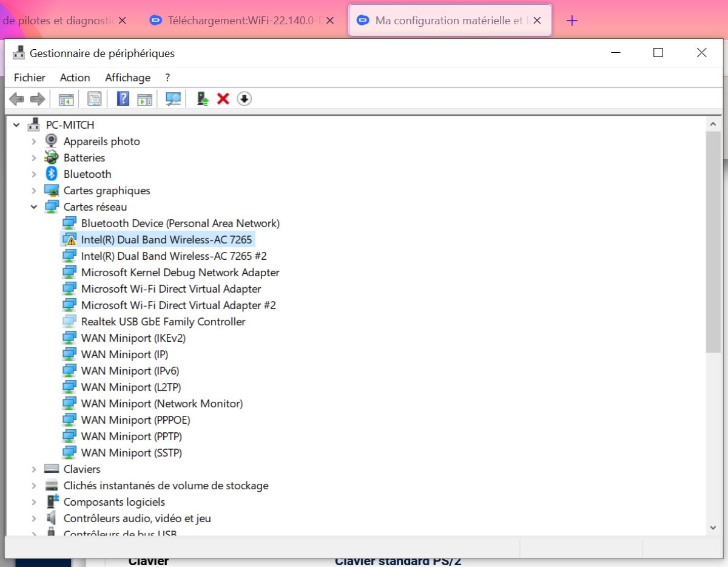Select Intel(R) Dual Band Wireless-AC 7265 #2
The image size is (728, 567).
174,256
